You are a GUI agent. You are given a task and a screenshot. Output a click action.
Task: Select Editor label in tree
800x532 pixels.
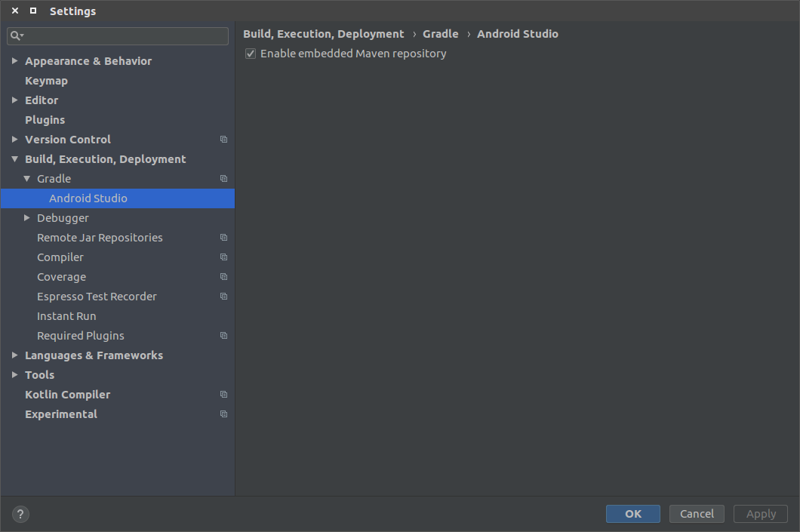(x=42, y=100)
